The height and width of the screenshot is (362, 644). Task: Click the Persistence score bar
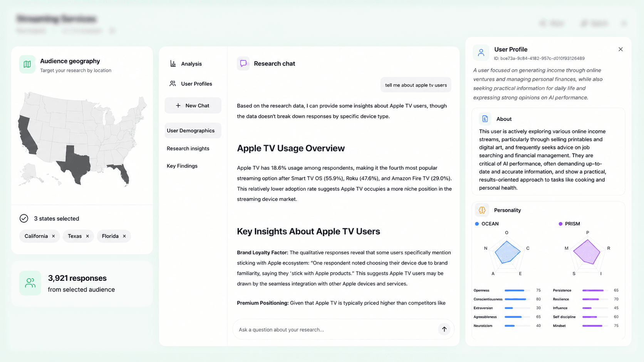(595, 290)
